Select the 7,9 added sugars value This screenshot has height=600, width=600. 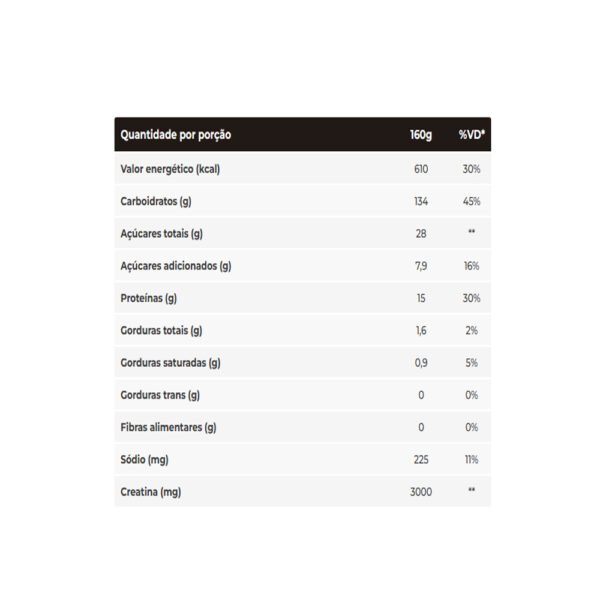(421, 266)
